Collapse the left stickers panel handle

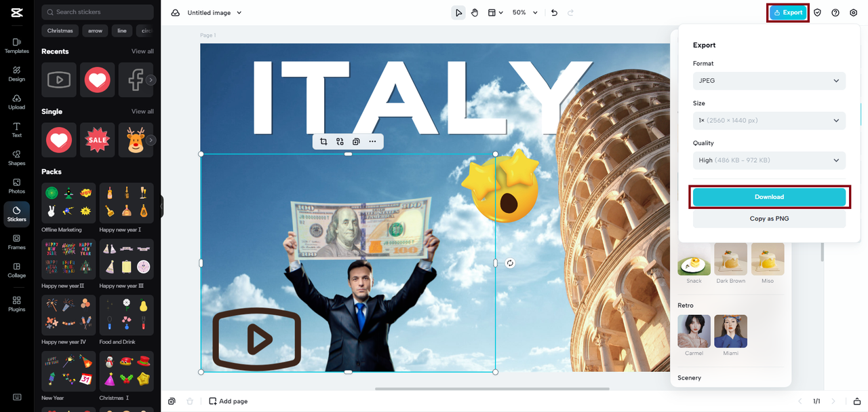[x=161, y=206]
